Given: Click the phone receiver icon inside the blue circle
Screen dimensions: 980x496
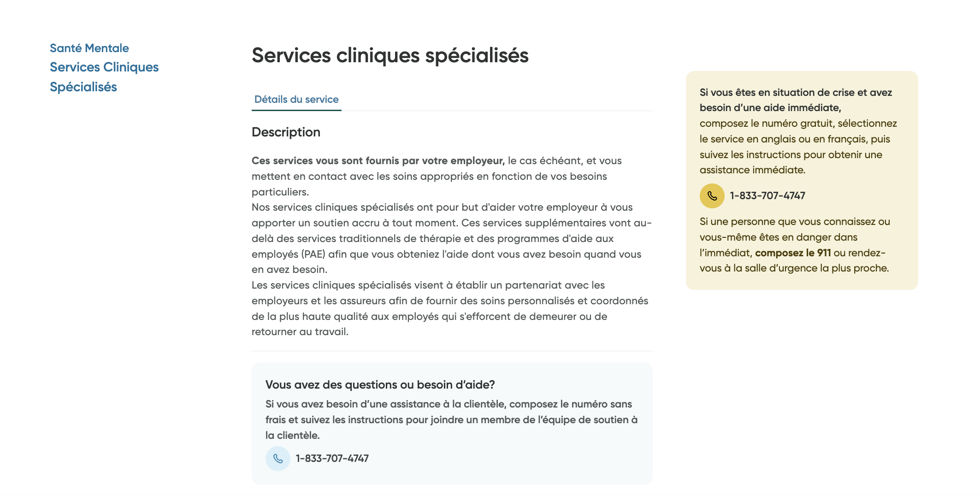Looking at the screenshot, I should [278, 459].
